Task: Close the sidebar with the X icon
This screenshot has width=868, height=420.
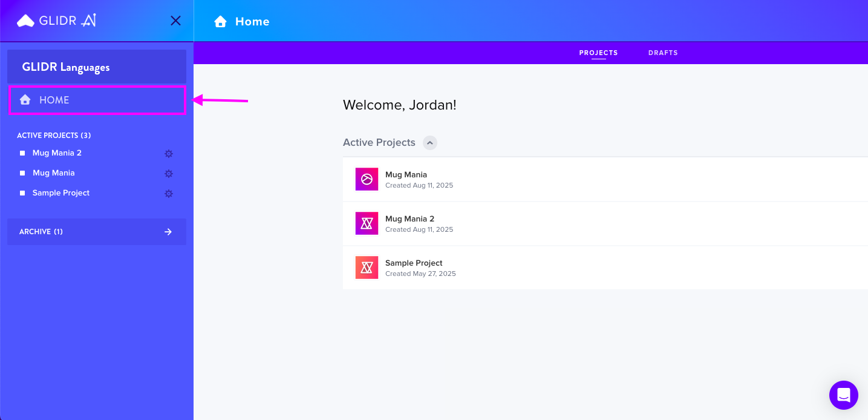Action: coord(175,21)
